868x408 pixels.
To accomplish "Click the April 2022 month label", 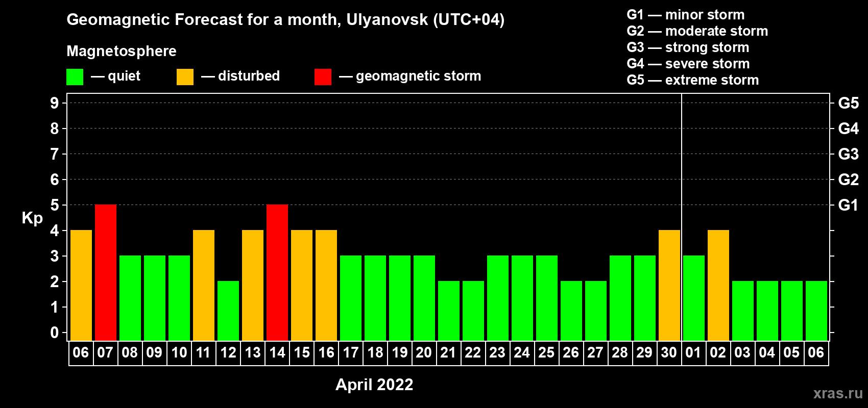I will point(374,385).
